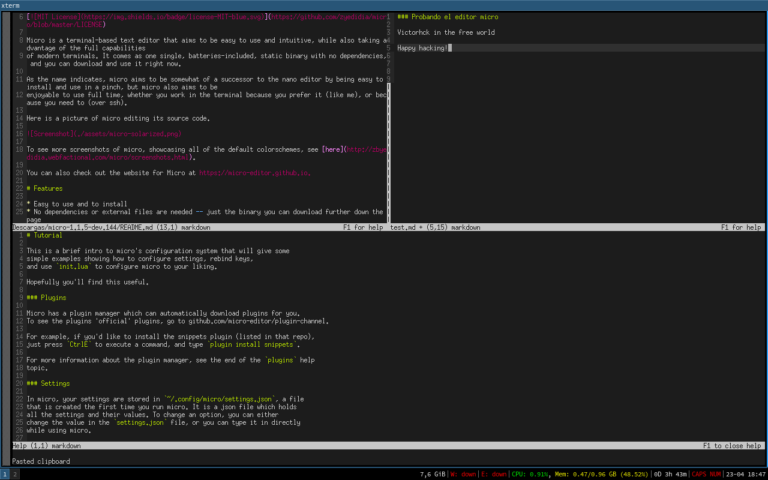Screen dimensions: 768x480
Task: Click 'Easy to use and to install' bullet
Action: coord(80,204)
